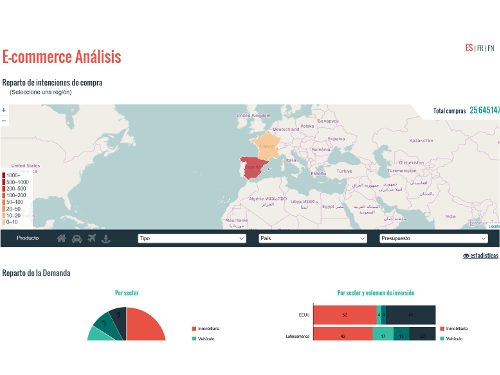Click the navy 41 segment in EEUU bar
500x375 pixels.
[411, 315]
